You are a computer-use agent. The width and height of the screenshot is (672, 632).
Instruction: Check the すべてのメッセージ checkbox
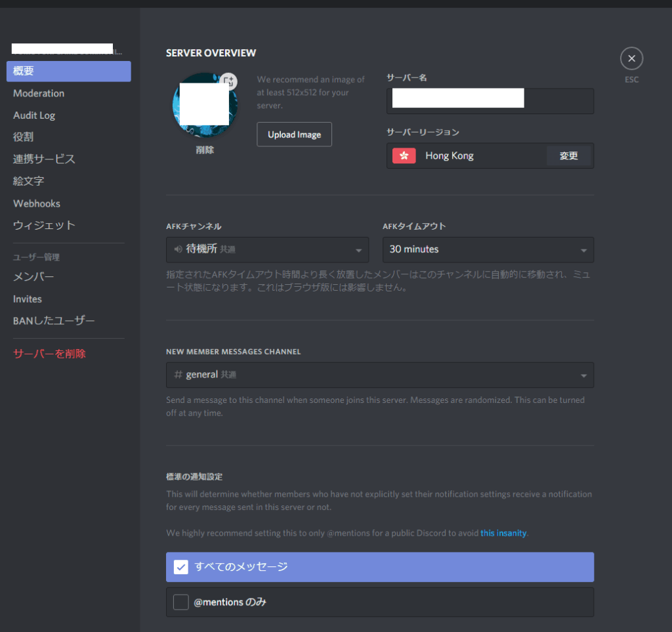click(x=181, y=567)
